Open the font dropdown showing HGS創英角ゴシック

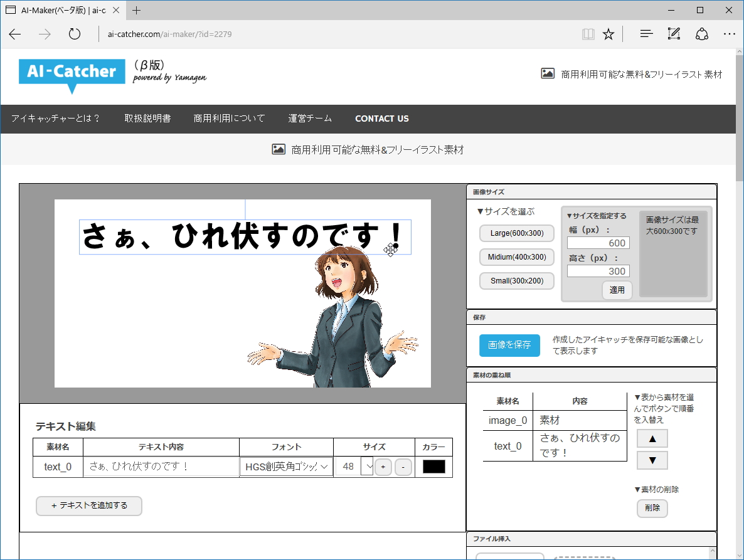point(286,467)
